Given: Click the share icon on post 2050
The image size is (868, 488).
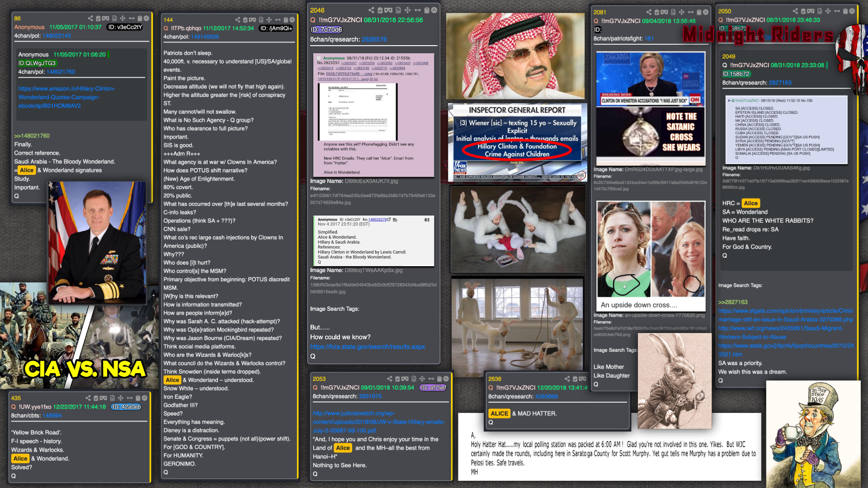Looking at the screenshot, I should click(795, 11).
